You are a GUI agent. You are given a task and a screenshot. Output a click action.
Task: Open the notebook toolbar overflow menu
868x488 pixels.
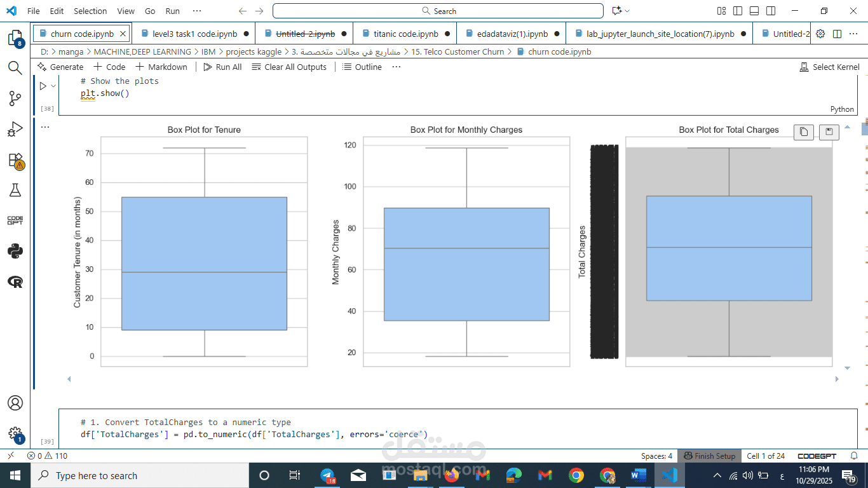click(397, 67)
